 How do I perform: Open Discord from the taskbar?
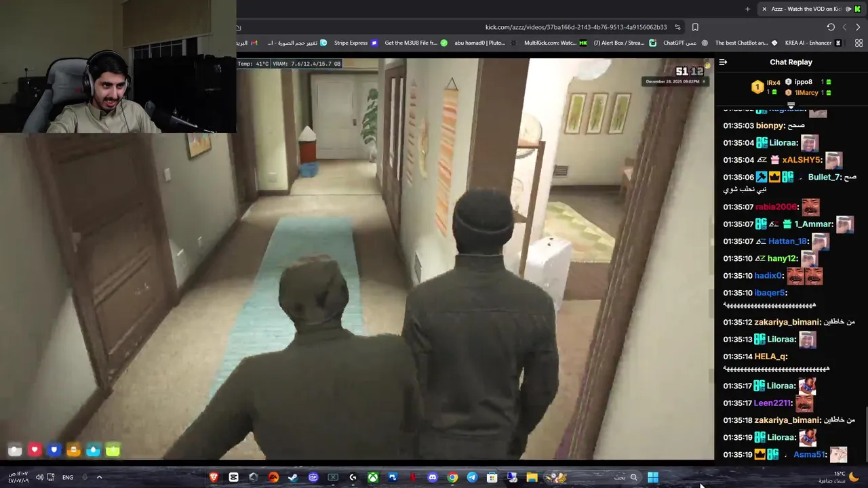[x=433, y=477]
